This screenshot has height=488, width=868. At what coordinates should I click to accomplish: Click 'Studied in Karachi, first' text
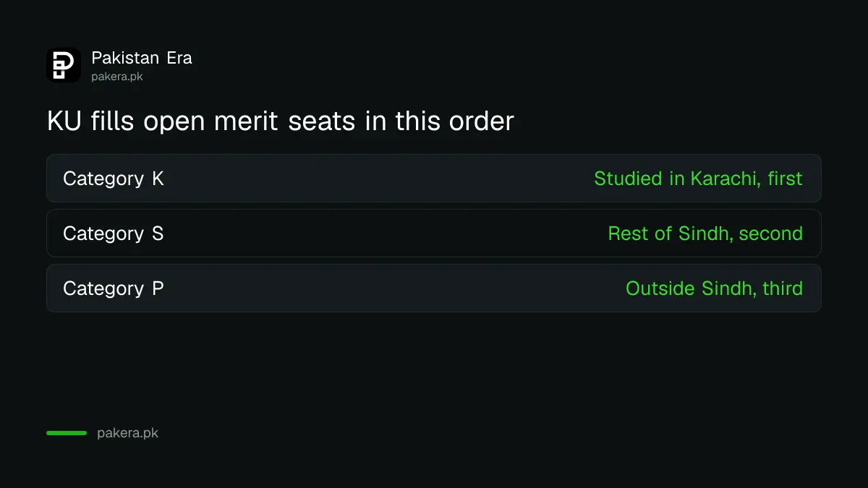point(698,179)
